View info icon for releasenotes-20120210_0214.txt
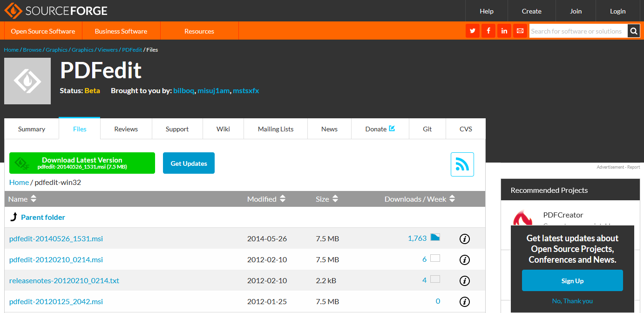The width and height of the screenshot is (644, 313). tap(464, 281)
